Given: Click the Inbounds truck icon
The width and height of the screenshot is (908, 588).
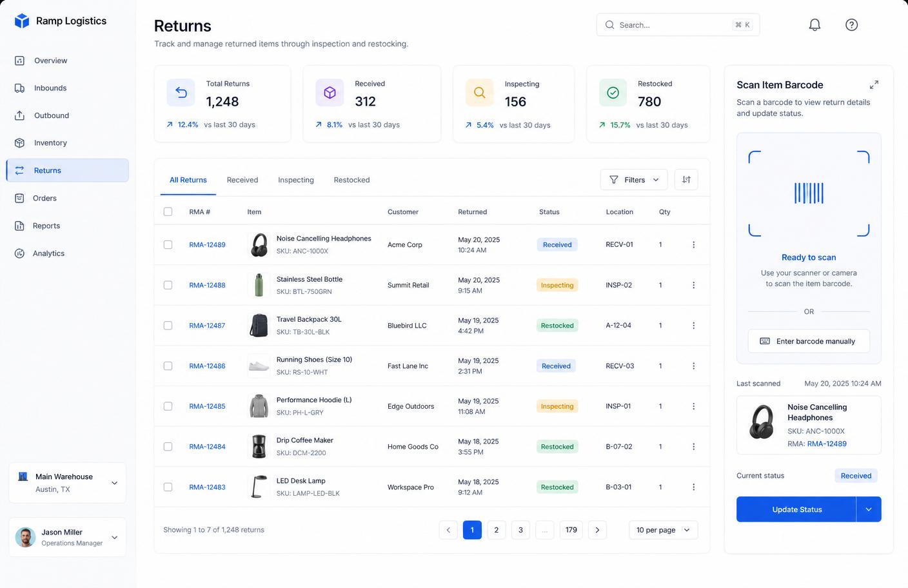Looking at the screenshot, I should [x=19, y=88].
